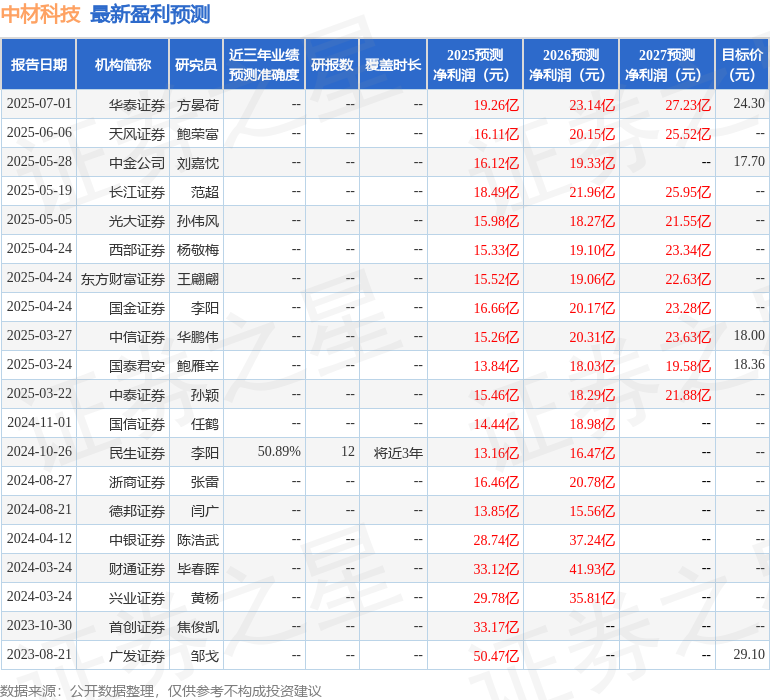
Task: Click the 研报数 column header
Action: pyautogui.click(x=332, y=64)
